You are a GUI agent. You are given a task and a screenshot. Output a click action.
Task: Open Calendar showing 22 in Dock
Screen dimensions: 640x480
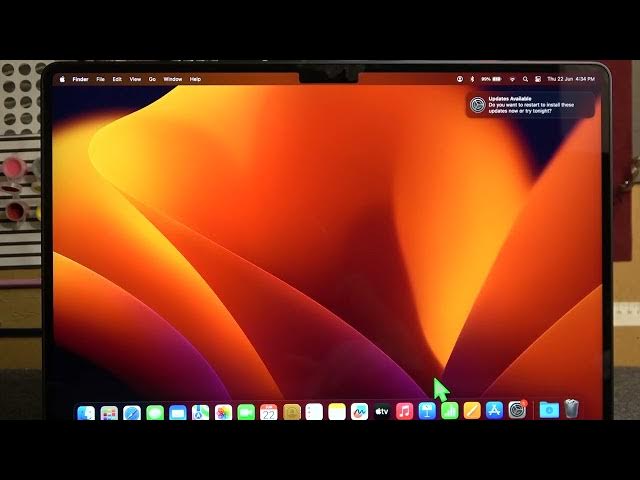[x=269, y=412]
